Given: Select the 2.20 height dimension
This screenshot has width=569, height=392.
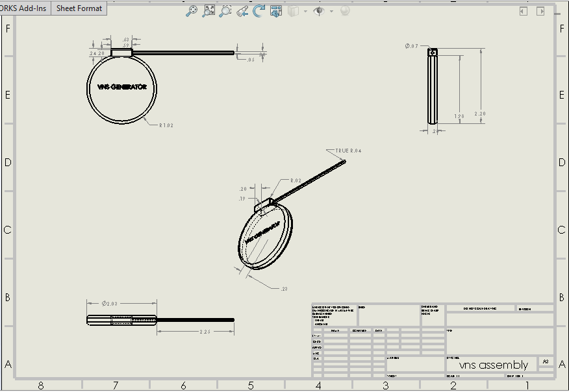Looking at the screenshot, I should click(480, 114).
